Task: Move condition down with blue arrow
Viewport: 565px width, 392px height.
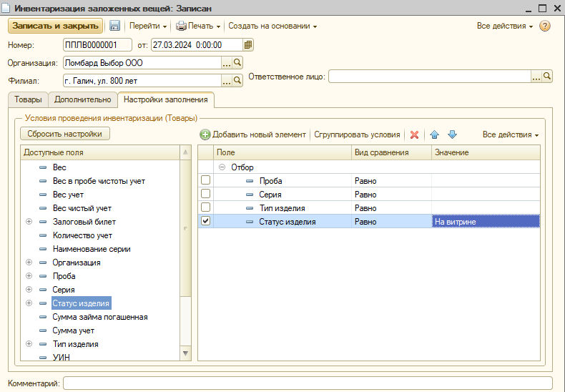Action: click(x=452, y=134)
